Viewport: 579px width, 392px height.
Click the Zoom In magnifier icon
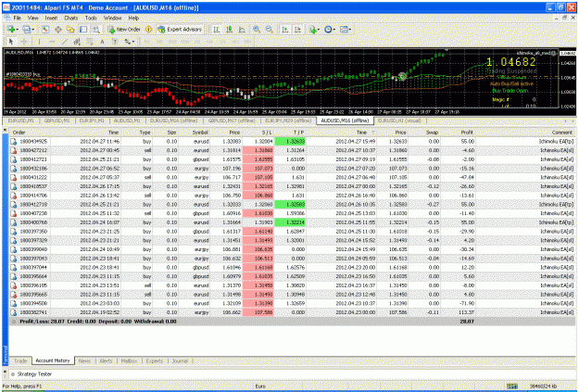(x=257, y=29)
